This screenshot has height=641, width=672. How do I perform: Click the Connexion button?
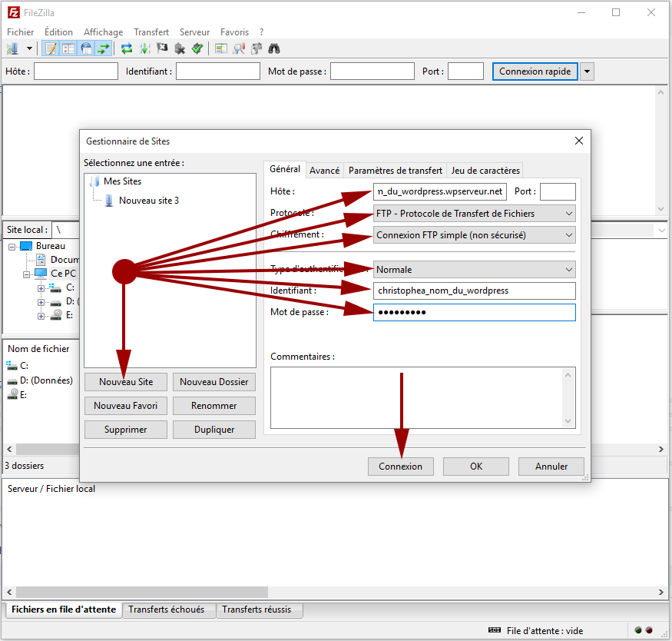[401, 467]
